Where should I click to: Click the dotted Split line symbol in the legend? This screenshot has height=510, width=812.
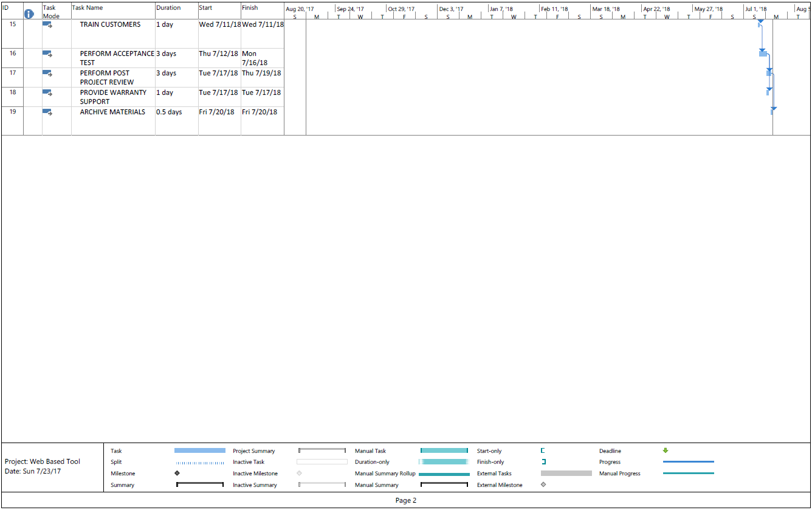[x=200, y=462]
